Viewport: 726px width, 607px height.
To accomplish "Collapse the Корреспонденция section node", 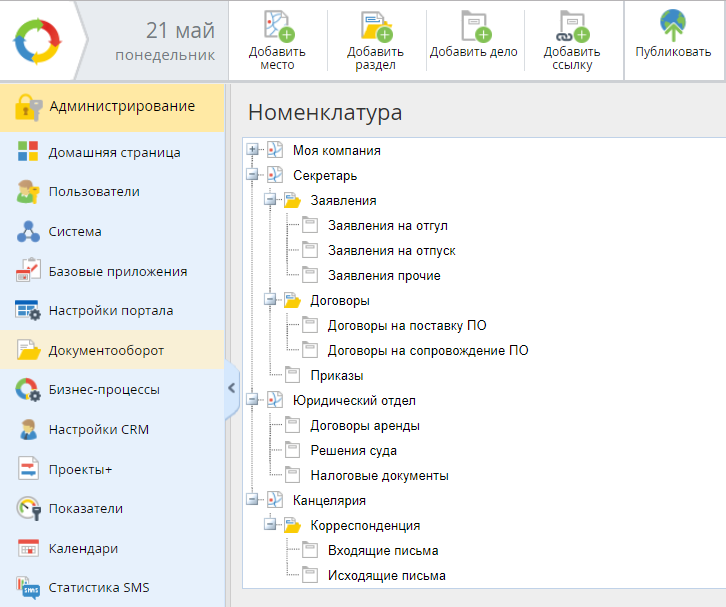I will point(270,524).
